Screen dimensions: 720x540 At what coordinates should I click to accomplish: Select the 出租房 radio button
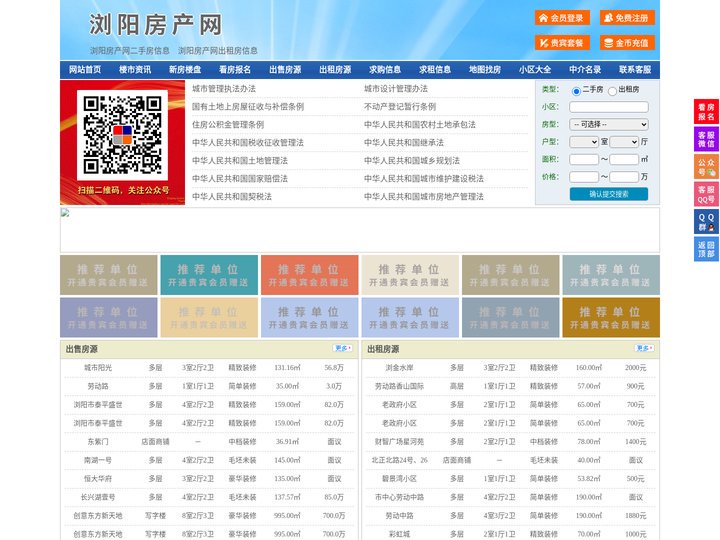612,91
